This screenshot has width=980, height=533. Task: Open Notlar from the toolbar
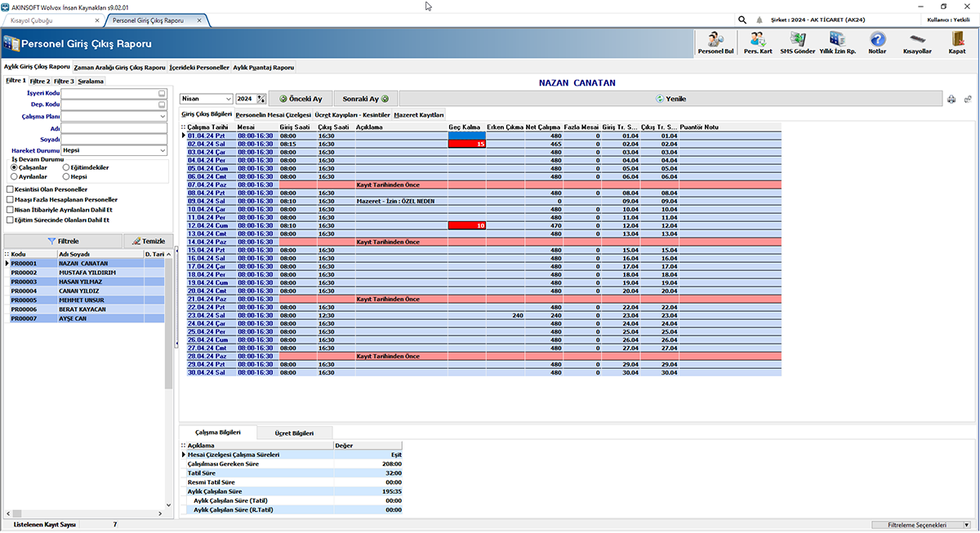point(876,42)
